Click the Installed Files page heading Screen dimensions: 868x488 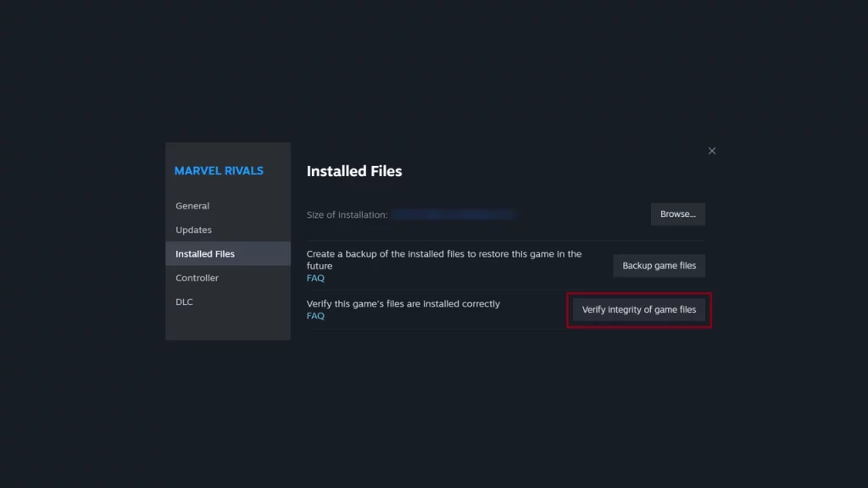354,171
